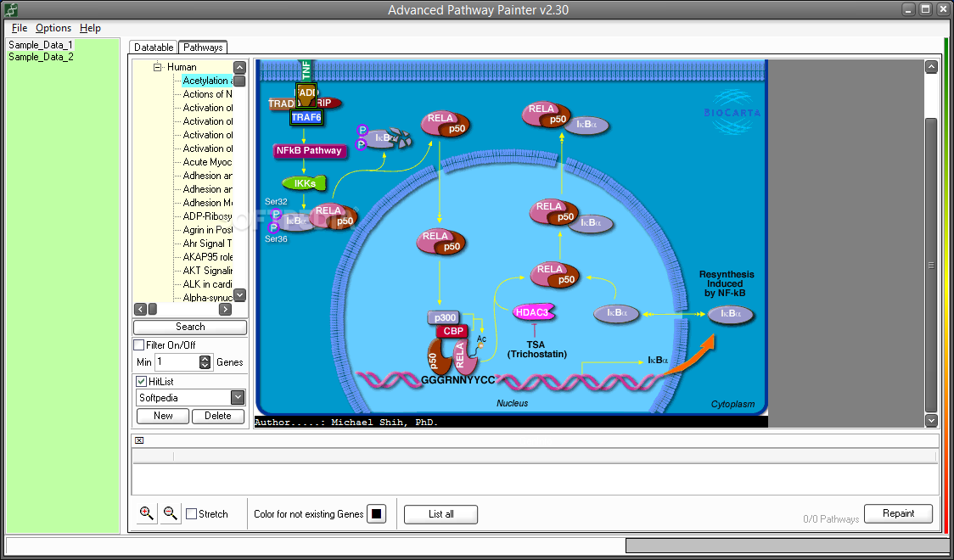Open the Options menu
This screenshot has width=954, height=560.
coord(53,28)
